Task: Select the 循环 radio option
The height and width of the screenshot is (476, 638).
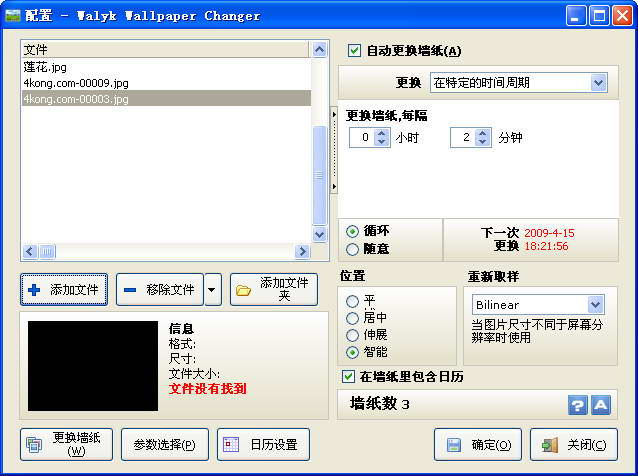Action: click(352, 231)
